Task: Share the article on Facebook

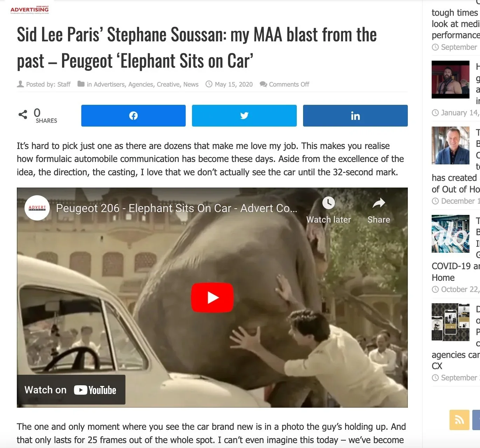Action: click(133, 116)
